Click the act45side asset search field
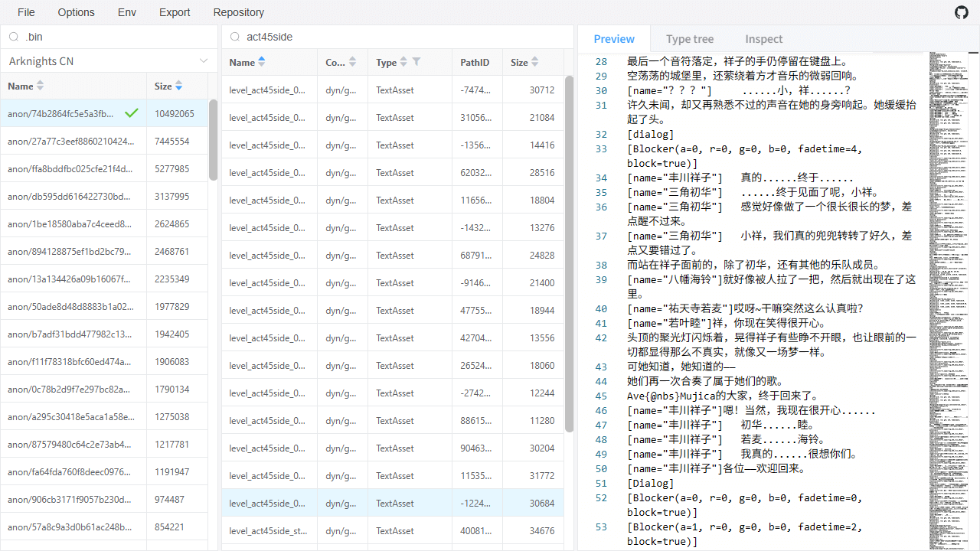980x551 pixels. (x=406, y=37)
